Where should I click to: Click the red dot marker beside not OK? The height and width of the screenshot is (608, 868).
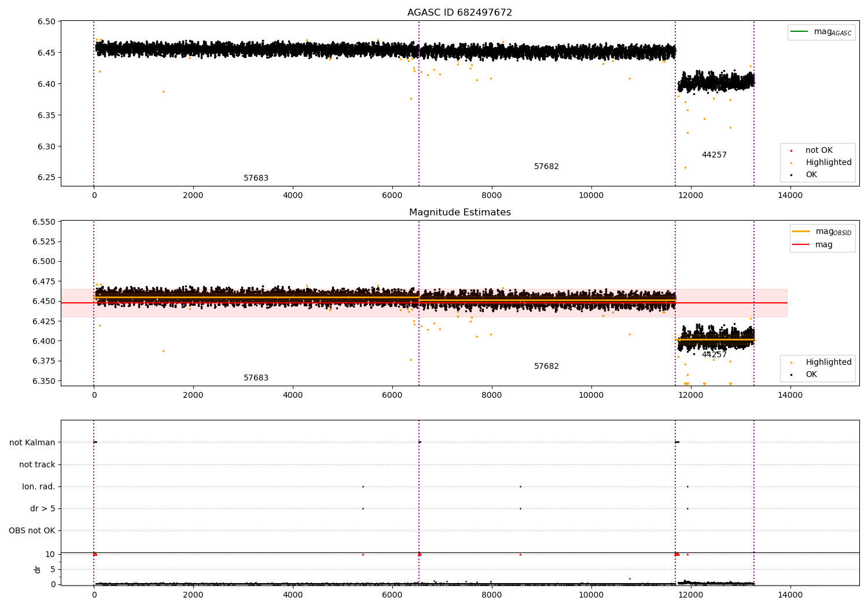(x=792, y=151)
